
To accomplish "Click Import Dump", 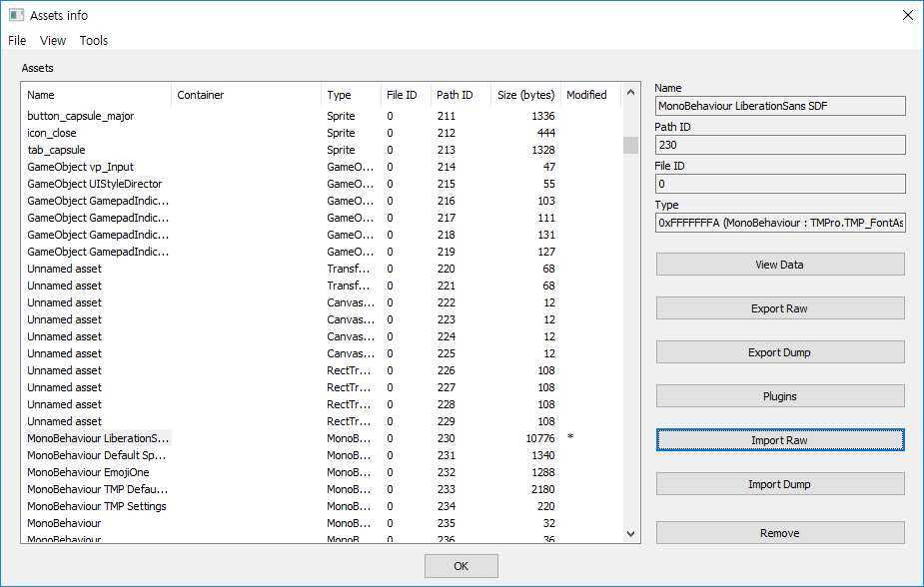I will [779, 483].
